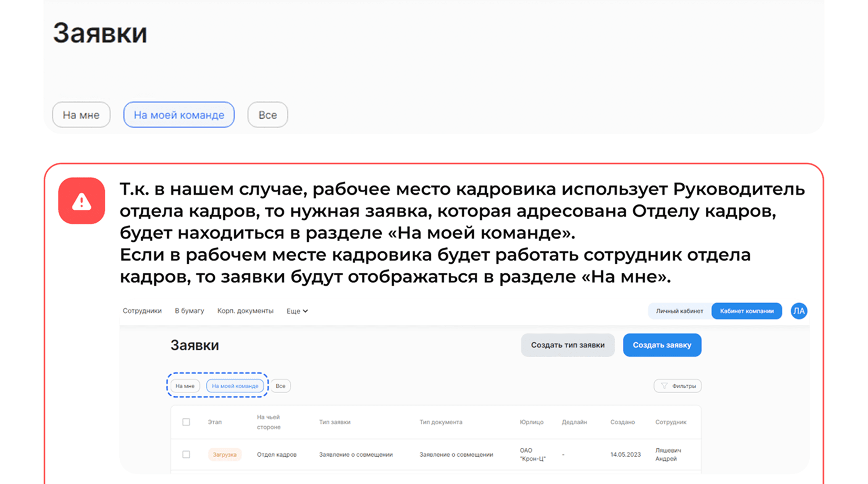Tick the select-all checkbox in table header
This screenshot has width=868, height=484.
point(186,422)
